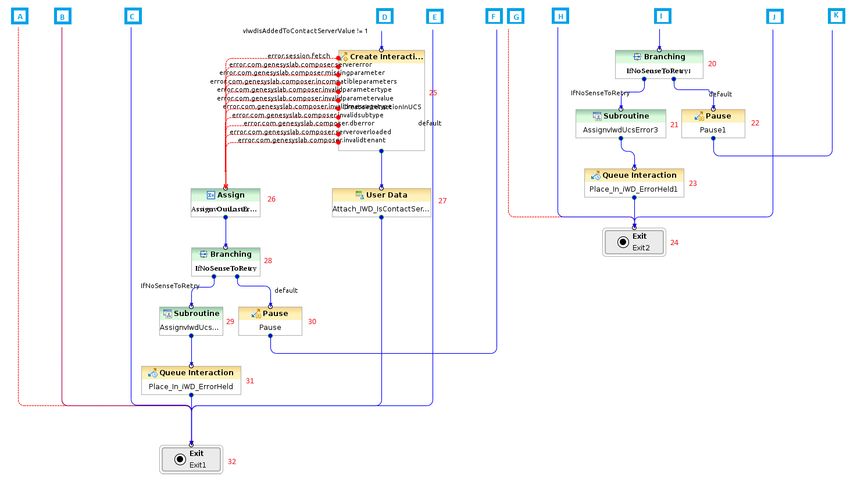Select the Branching title above IfNoSenseToRetry1
This screenshot has width=868, height=485.
665,57
